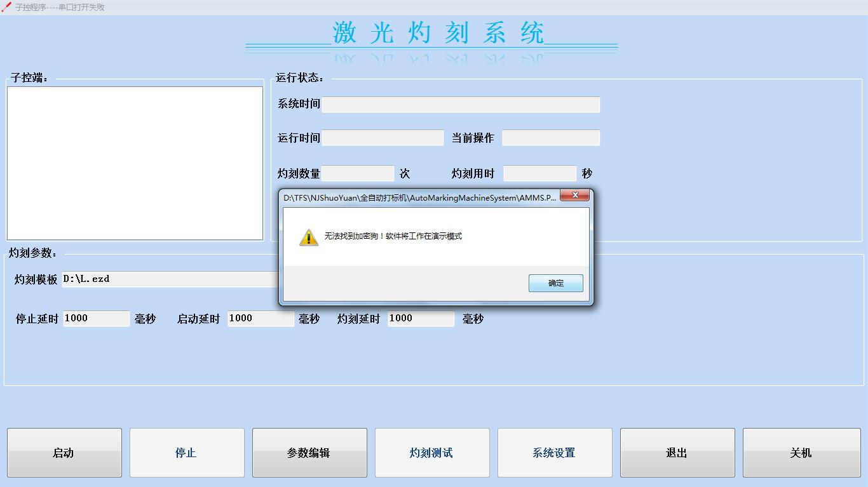Click the 运行时间 field
This screenshot has height=487, width=868.
tap(383, 138)
